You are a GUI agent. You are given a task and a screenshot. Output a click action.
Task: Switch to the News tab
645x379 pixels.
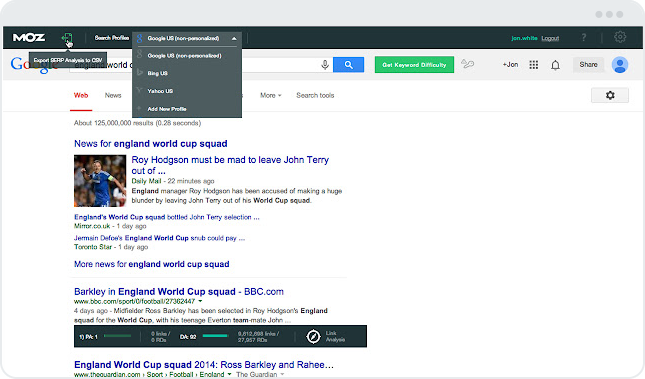point(113,95)
